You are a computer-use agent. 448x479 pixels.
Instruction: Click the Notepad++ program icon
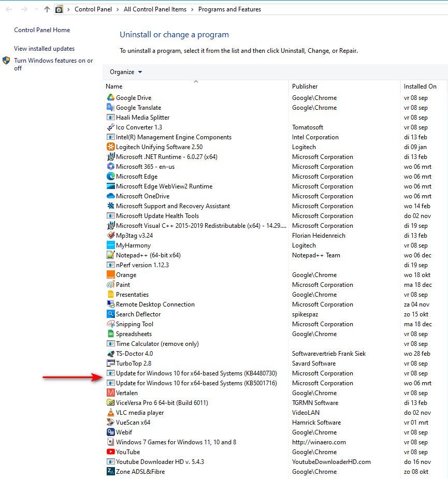point(110,255)
